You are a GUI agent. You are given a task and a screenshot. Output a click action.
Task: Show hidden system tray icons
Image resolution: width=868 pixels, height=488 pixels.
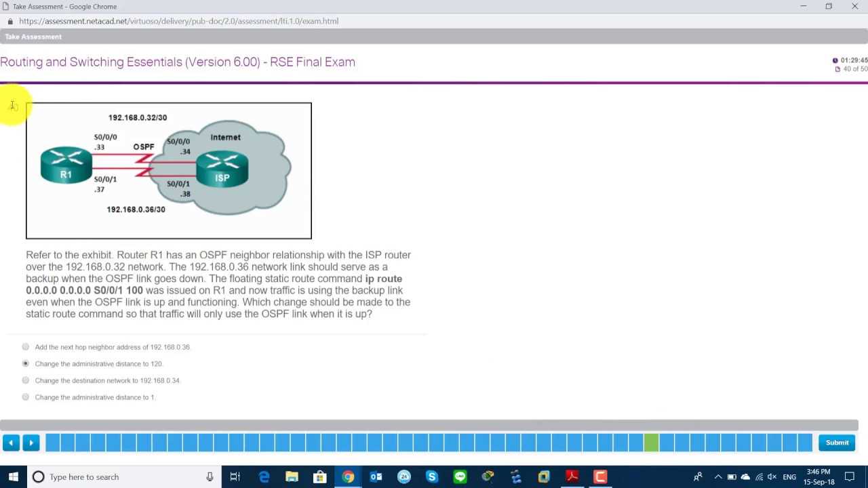tap(718, 476)
